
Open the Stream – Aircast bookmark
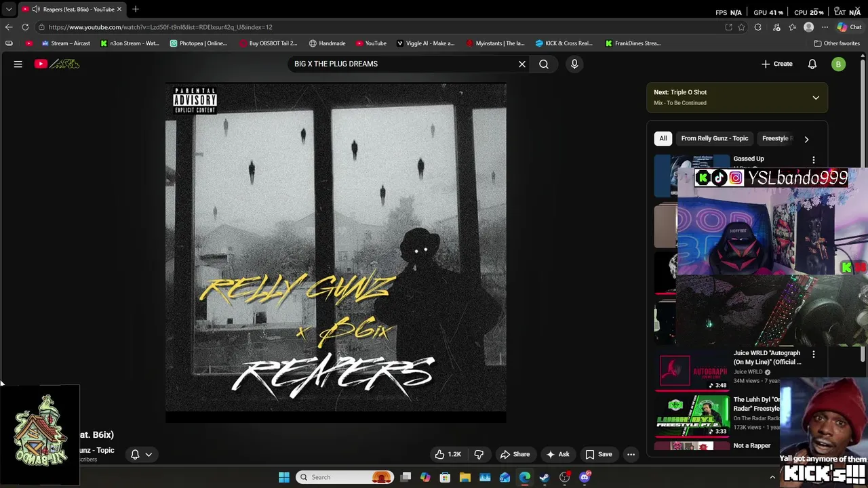(66, 43)
